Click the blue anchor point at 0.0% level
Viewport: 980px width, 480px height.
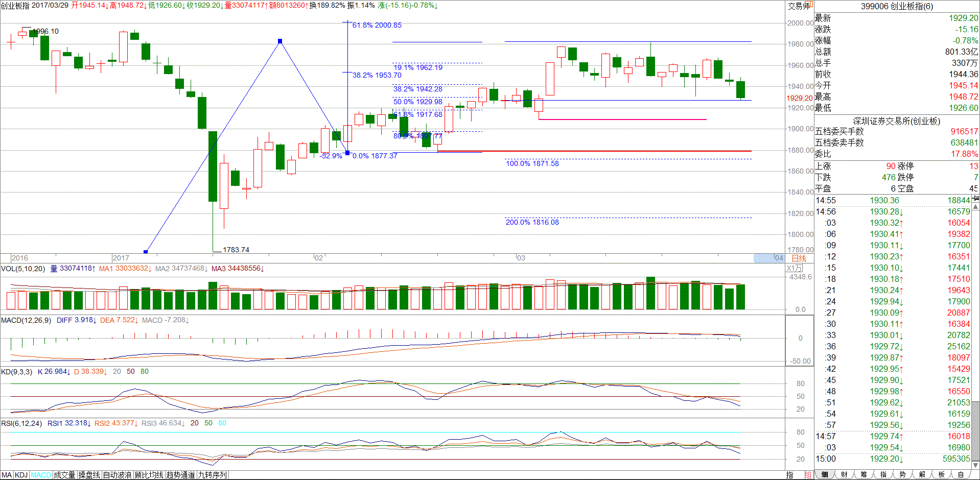click(x=348, y=153)
